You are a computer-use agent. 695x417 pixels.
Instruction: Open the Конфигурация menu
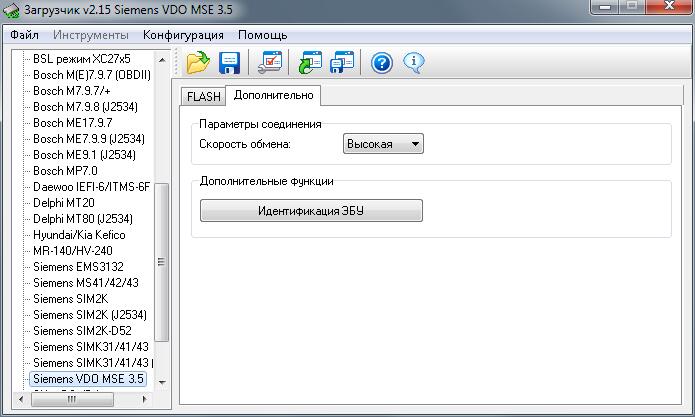coord(183,35)
